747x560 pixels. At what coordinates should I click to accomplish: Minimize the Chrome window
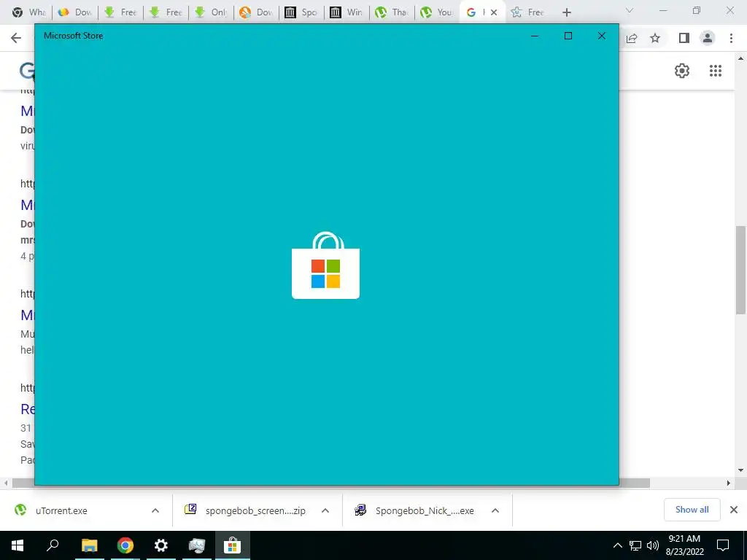click(x=663, y=10)
